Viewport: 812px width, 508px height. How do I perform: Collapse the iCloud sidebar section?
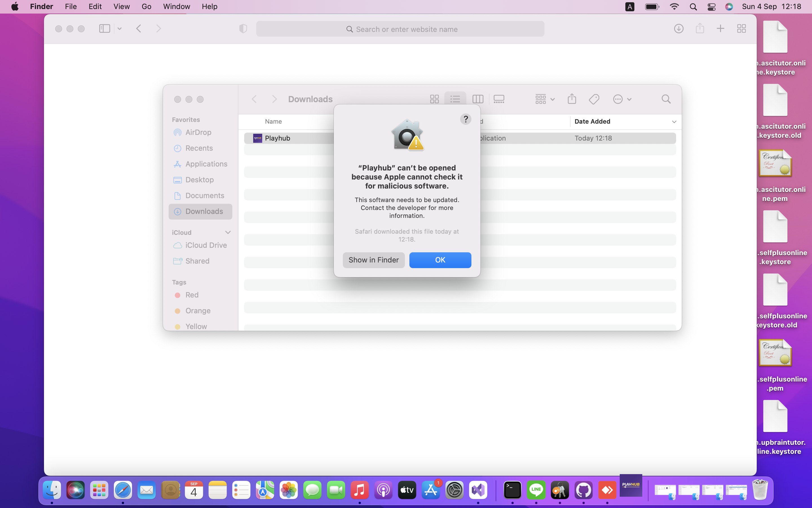(228, 232)
